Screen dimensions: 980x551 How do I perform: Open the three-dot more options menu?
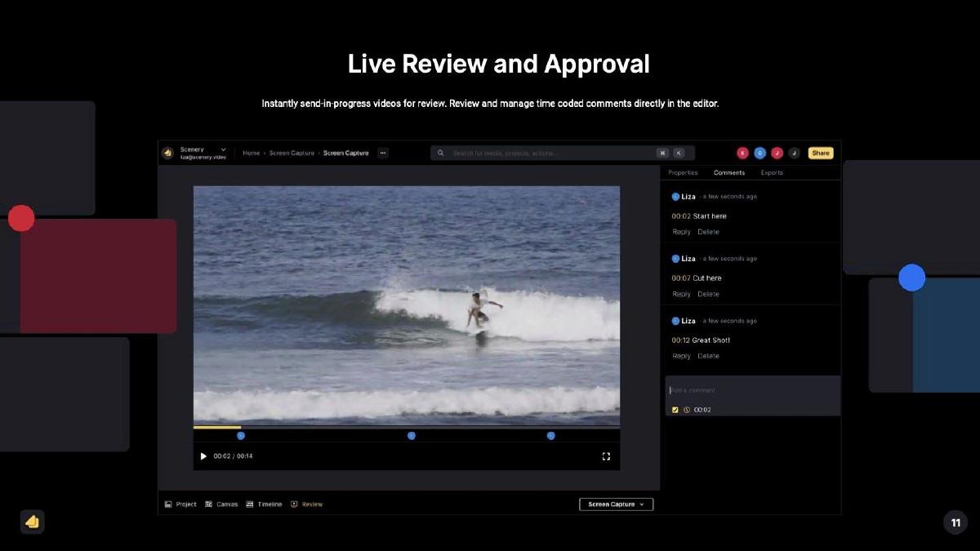pos(383,153)
